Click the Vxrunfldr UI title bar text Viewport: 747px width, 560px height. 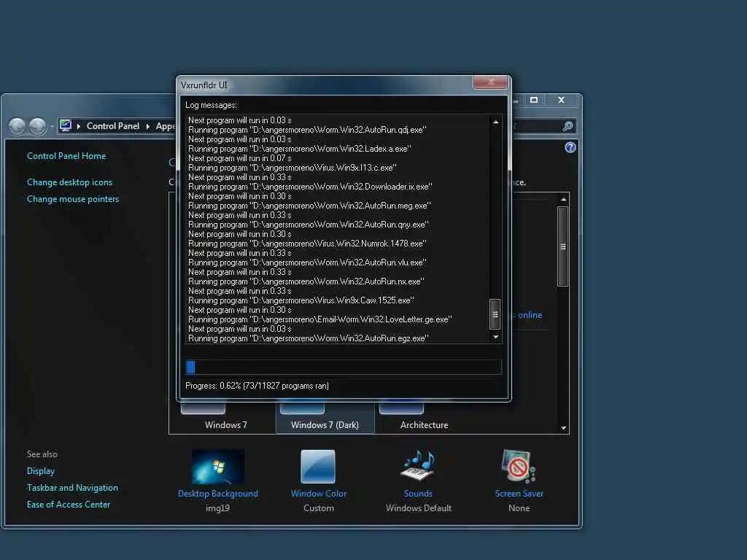click(x=204, y=85)
